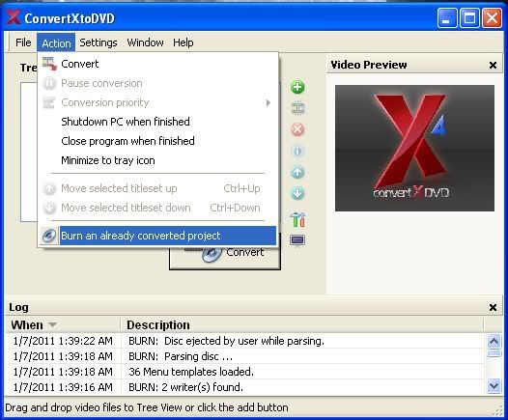Click the green add video button
The height and width of the screenshot is (420, 508).
[x=297, y=87]
